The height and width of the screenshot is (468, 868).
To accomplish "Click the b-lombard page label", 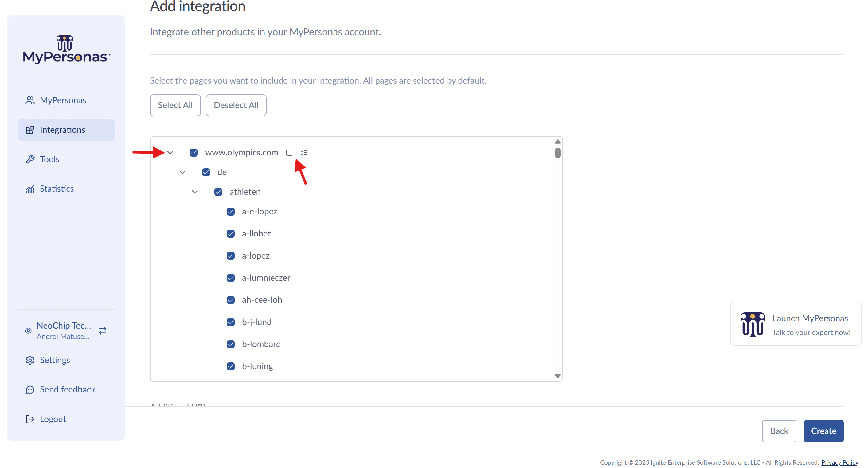I will 261,344.
